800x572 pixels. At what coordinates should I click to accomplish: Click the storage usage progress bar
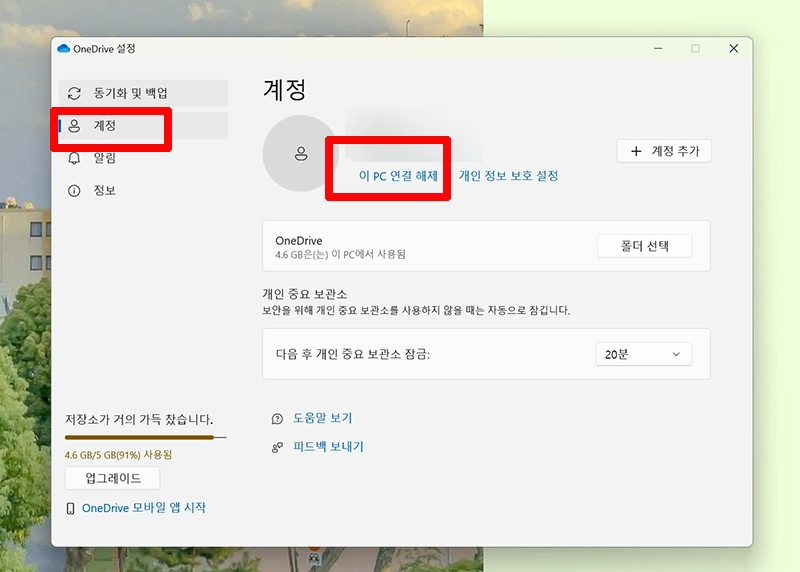click(145, 437)
